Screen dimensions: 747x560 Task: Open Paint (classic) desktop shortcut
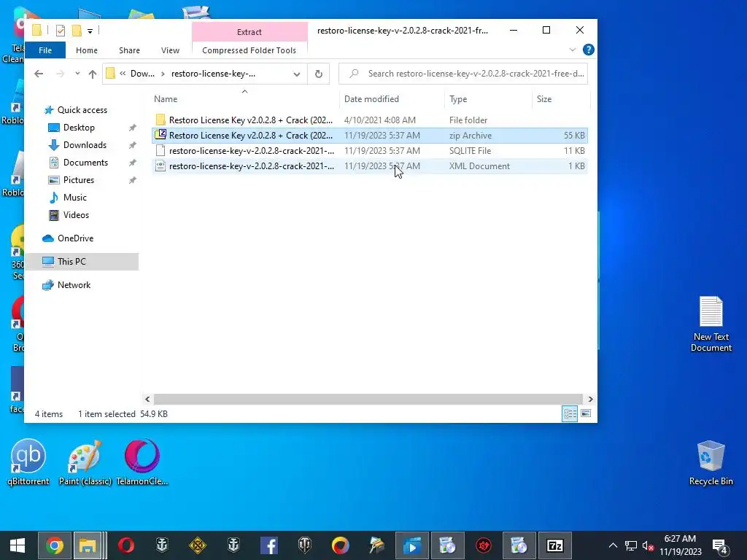tap(85, 462)
